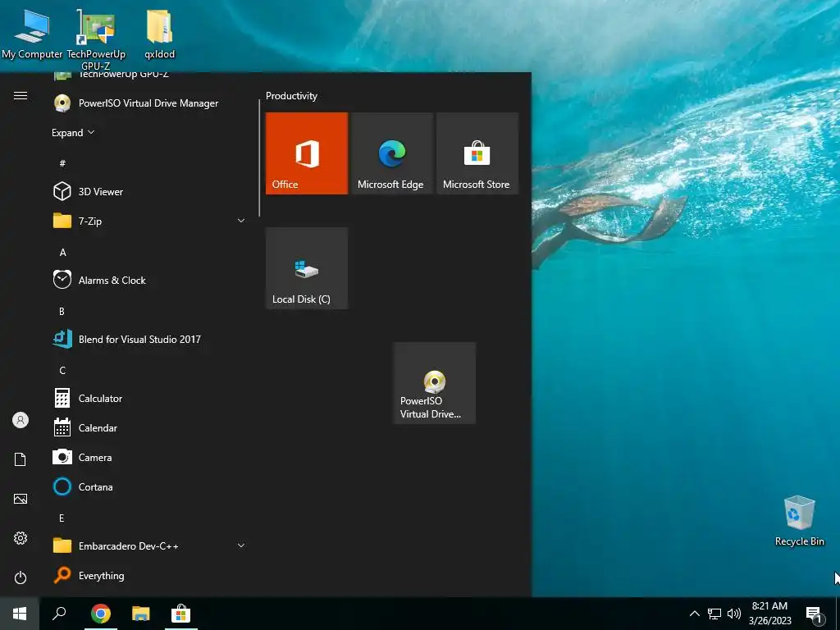Screen dimensions: 840x630
Task: Select the TechPowerUp GPU-Z desktop shortcut
Action: pyautogui.click(x=96, y=39)
